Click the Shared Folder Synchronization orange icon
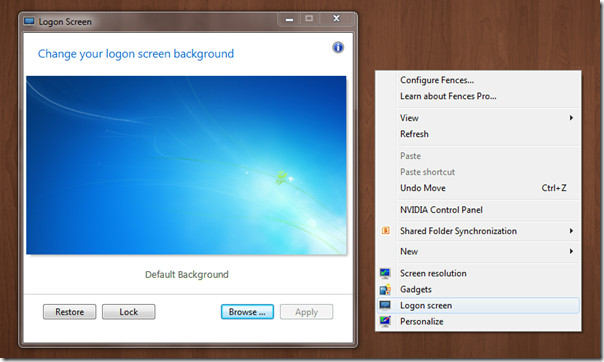 [x=386, y=230]
